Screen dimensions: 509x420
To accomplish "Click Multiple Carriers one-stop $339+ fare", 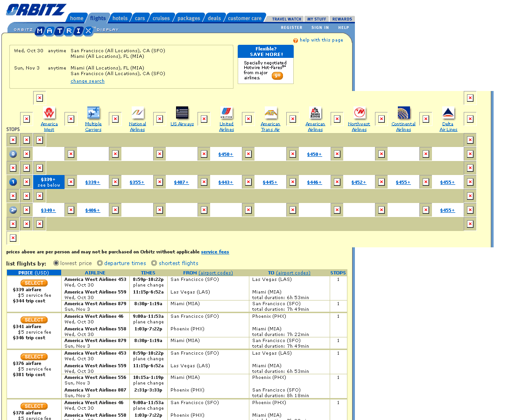I will click(x=92, y=182).
